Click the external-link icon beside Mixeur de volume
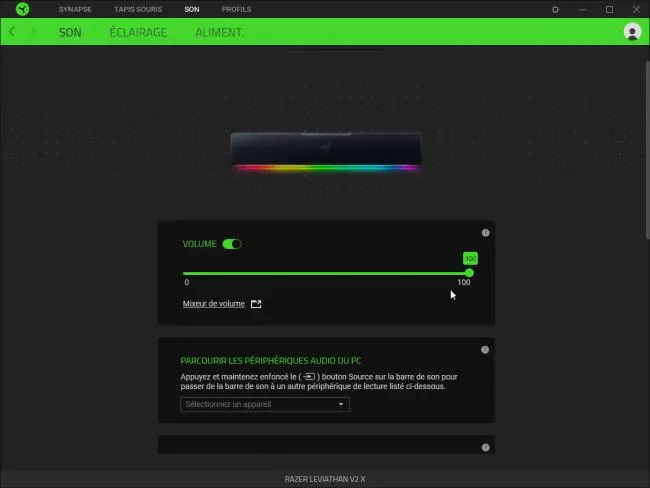Viewport: 650px width, 488px height. tap(256, 304)
